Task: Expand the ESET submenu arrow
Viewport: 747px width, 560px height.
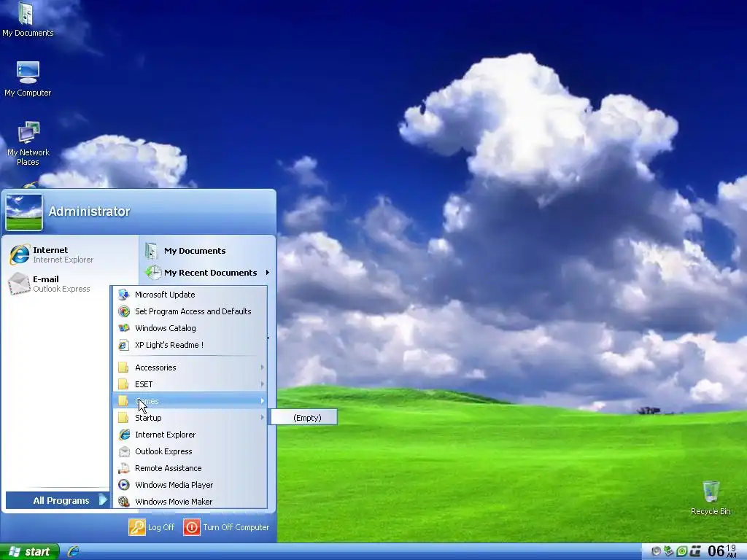Action: (x=262, y=384)
